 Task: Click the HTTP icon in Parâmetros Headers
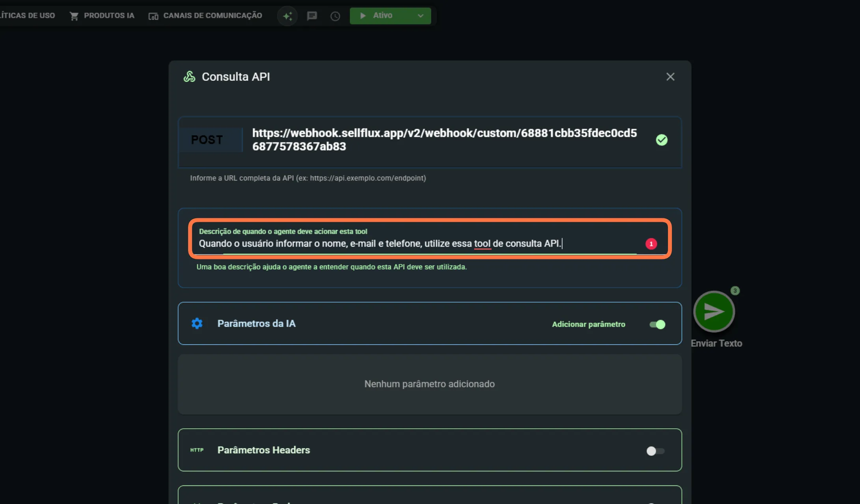pos(197,450)
